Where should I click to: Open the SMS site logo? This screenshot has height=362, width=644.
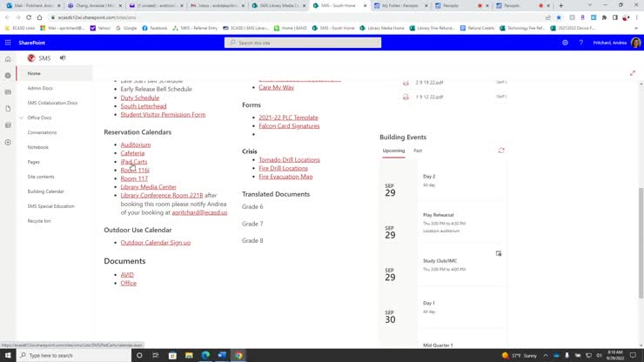pyautogui.click(x=31, y=58)
